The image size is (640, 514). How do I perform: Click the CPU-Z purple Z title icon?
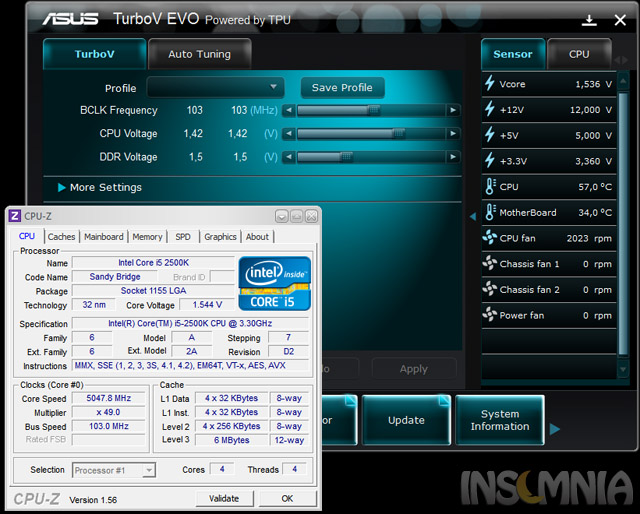[x=15, y=216]
